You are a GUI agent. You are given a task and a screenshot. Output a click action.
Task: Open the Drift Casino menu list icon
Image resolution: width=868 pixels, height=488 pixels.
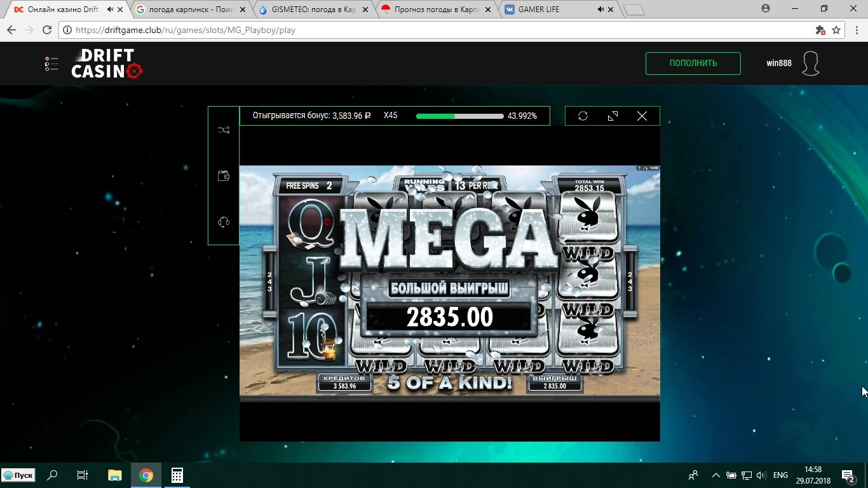pos(51,64)
